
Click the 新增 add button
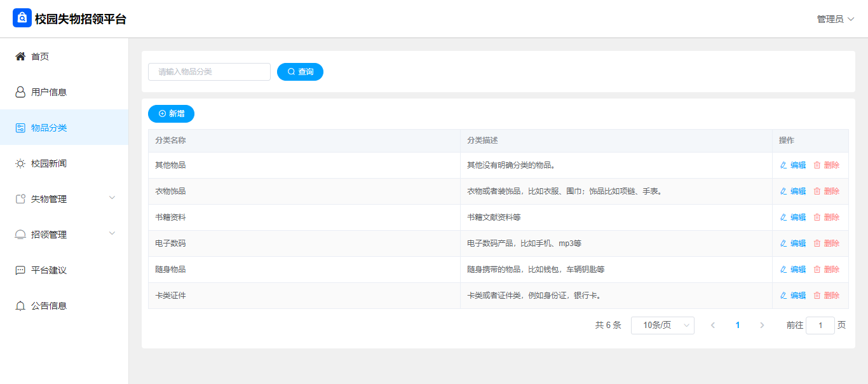click(171, 114)
